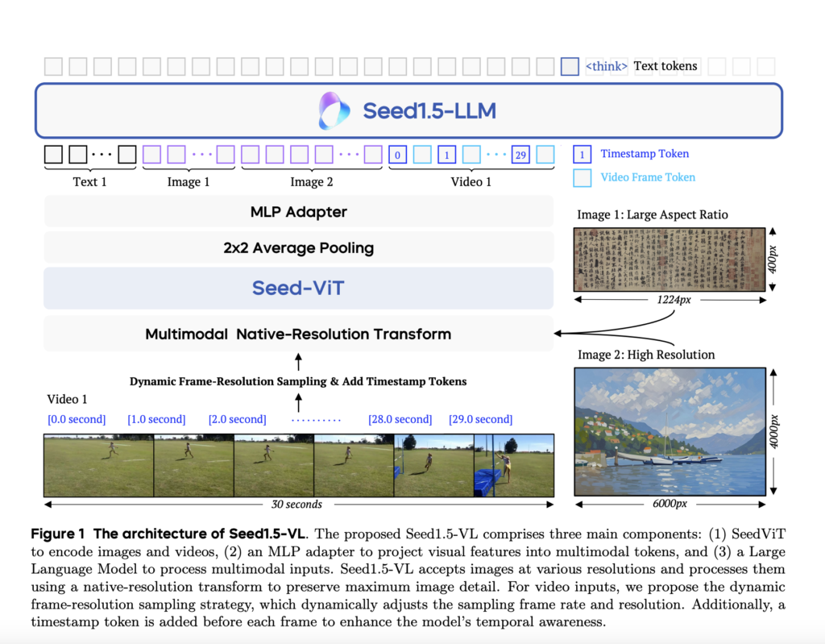The height and width of the screenshot is (644, 825).
Task: Select the Image 1 token group label
Action: point(188,181)
